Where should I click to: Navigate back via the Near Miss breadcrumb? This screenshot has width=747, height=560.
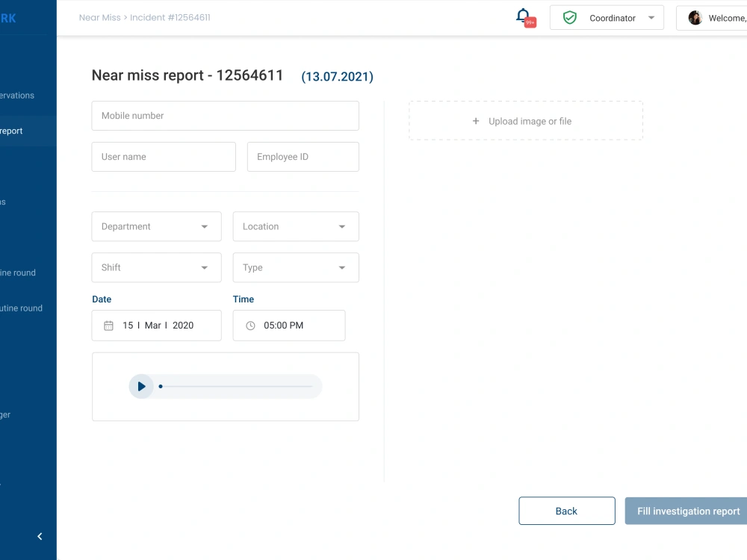(99, 17)
